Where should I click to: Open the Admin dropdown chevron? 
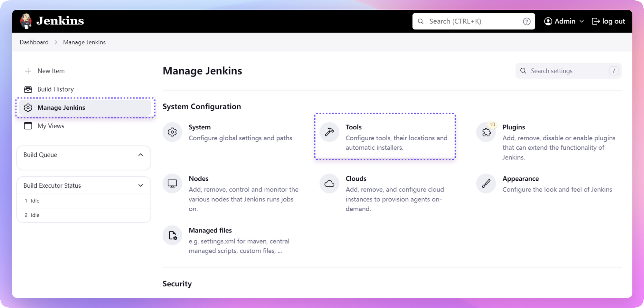click(582, 21)
